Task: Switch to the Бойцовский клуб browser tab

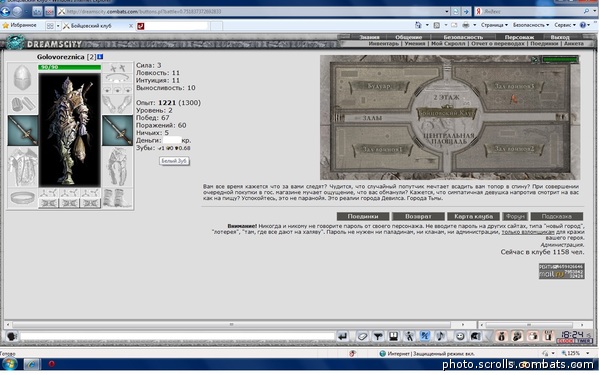Action: [x=98, y=26]
